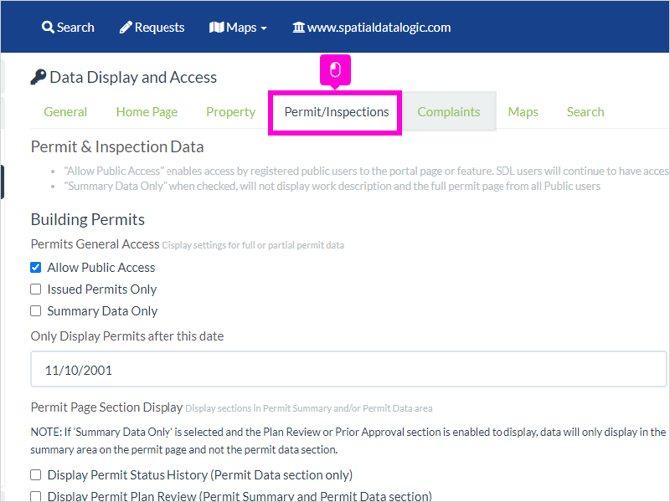670x502 pixels.
Task: Click the pencil icon beside Requests
Action: pyautogui.click(x=126, y=27)
